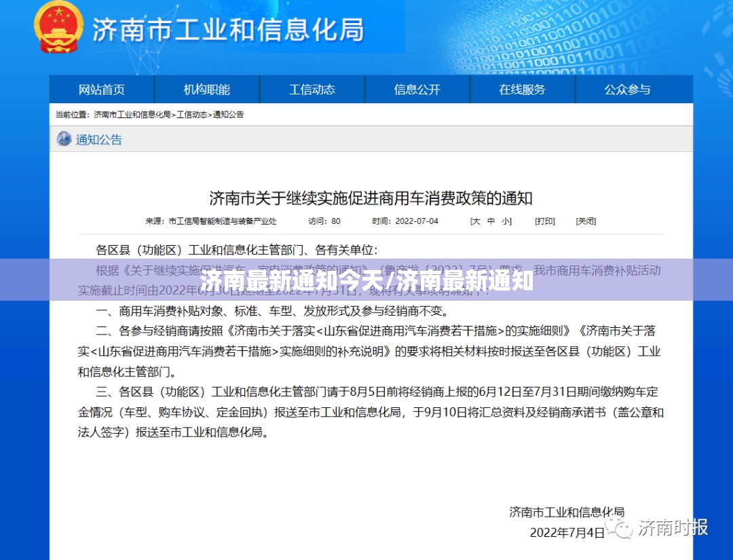This screenshot has width=733, height=560.
Task: Click the national emblem logo
Action: pos(59,28)
